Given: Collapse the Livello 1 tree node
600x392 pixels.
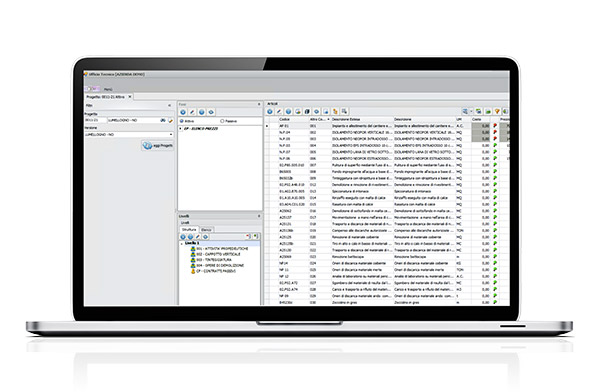Looking at the screenshot, I should [182, 243].
